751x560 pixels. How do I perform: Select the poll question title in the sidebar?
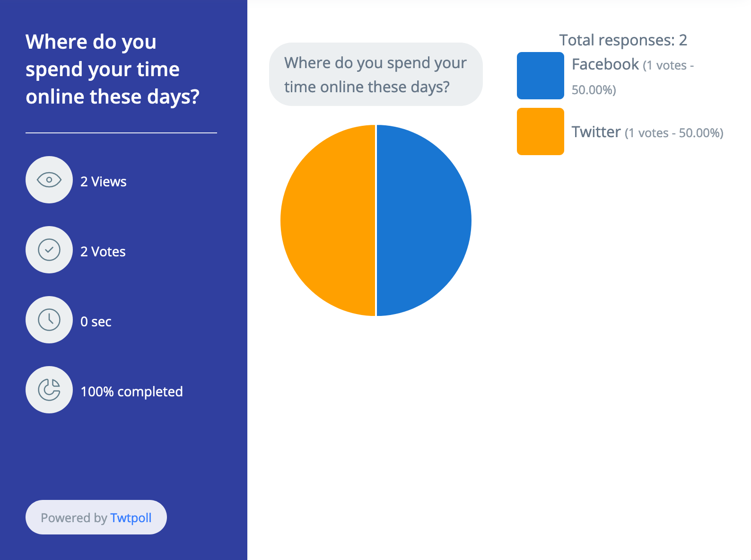point(113,69)
